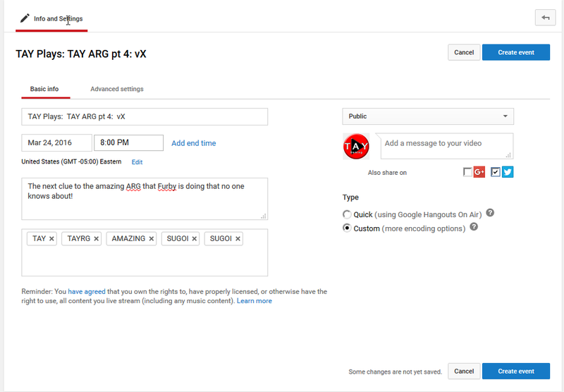The height and width of the screenshot is (392, 564).
Task: Click the help icon next to Quick type
Action: pos(490,213)
